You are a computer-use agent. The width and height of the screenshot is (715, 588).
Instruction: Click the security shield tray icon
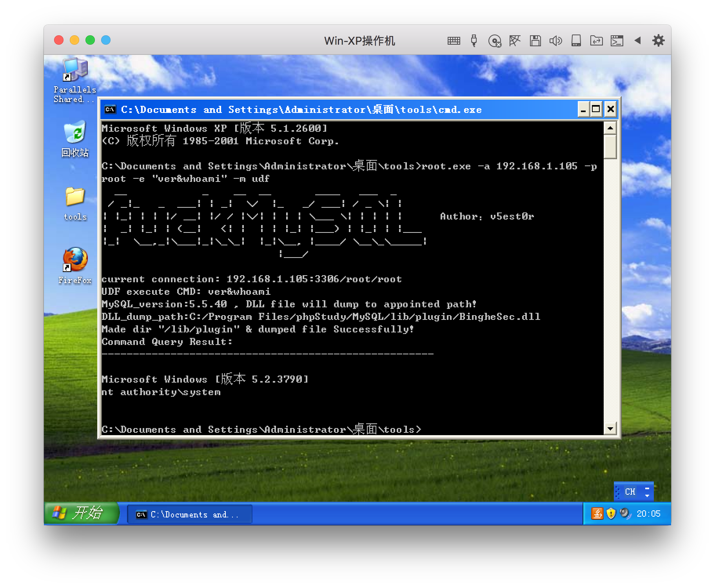[x=611, y=514]
